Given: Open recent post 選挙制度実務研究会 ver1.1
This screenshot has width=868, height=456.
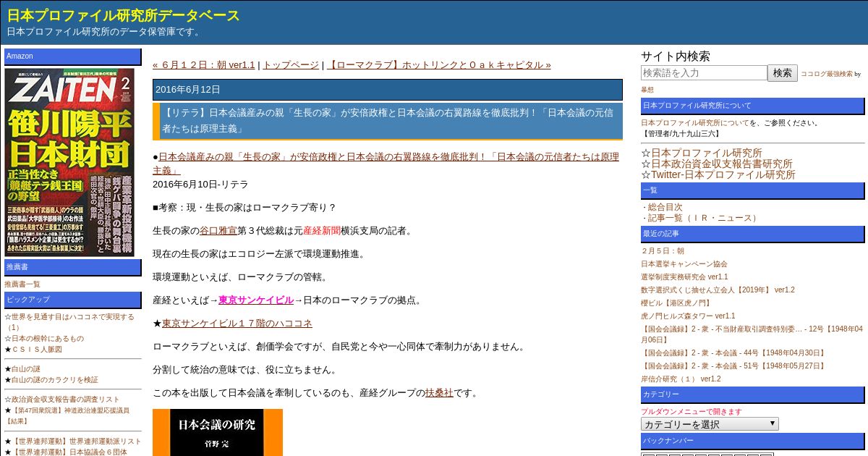Looking at the screenshot, I should point(684,277).
